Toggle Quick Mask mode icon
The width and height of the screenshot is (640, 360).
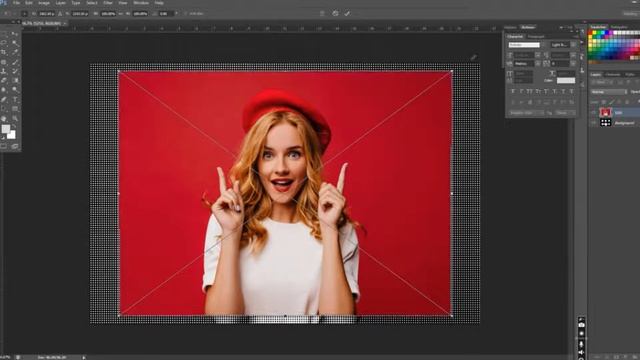4,146
